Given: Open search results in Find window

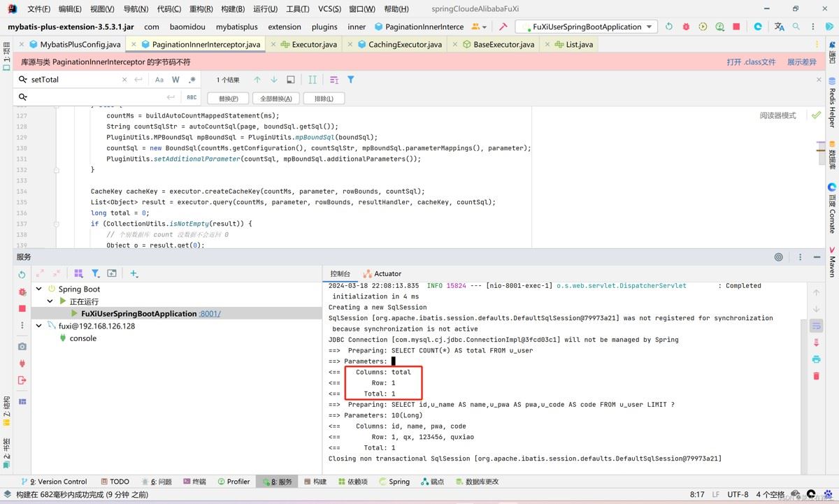Looking at the screenshot, I should pos(291,80).
